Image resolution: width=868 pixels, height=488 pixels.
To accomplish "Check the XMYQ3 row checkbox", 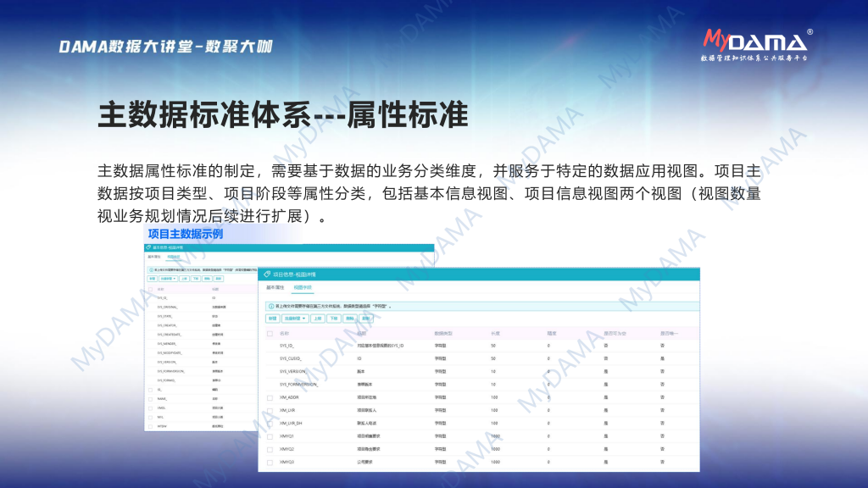I will 270,462.
